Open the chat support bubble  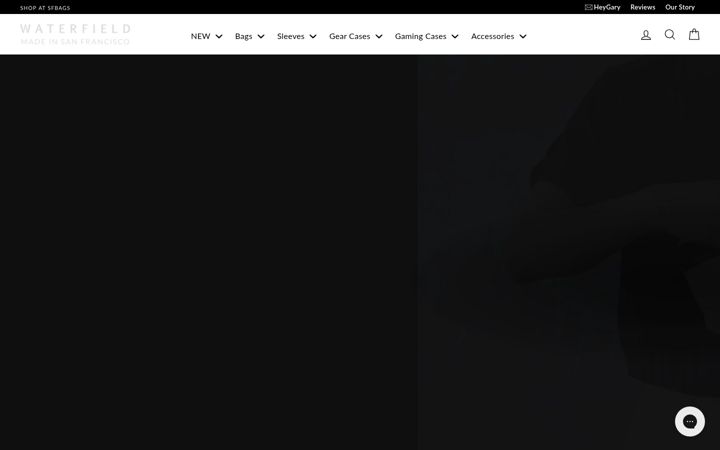point(690,421)
